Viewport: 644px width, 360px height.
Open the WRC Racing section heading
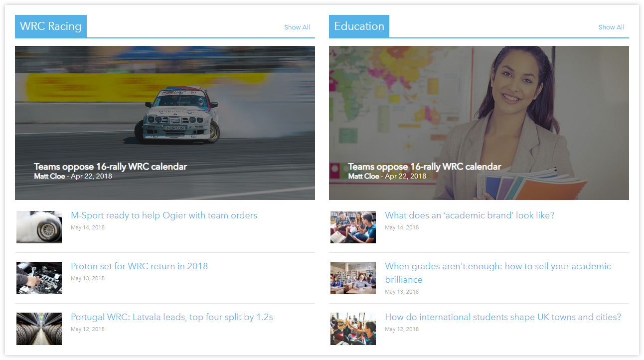pyautogui.click(x=51, y=26)
